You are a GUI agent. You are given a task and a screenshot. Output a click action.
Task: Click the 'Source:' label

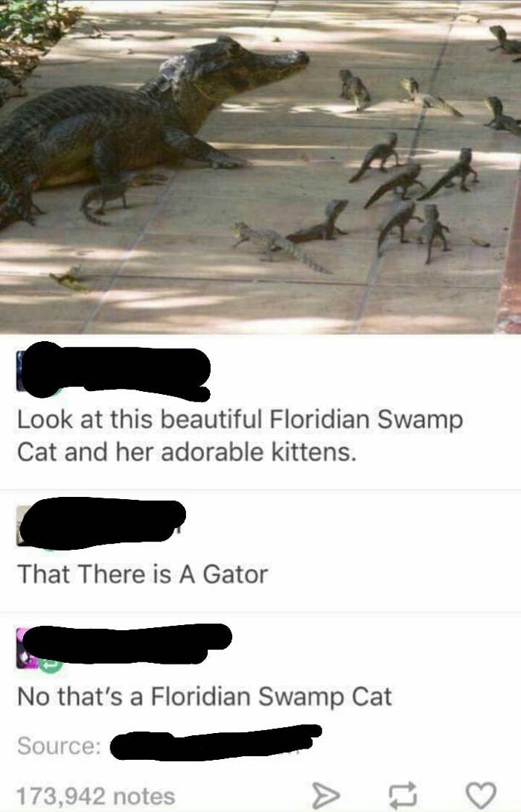(x=59, y=746)
